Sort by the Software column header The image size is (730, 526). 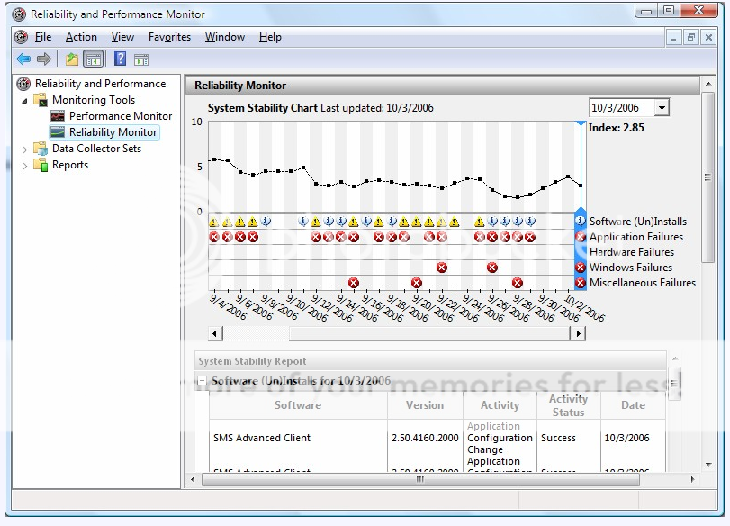click(x=297, y=406)
